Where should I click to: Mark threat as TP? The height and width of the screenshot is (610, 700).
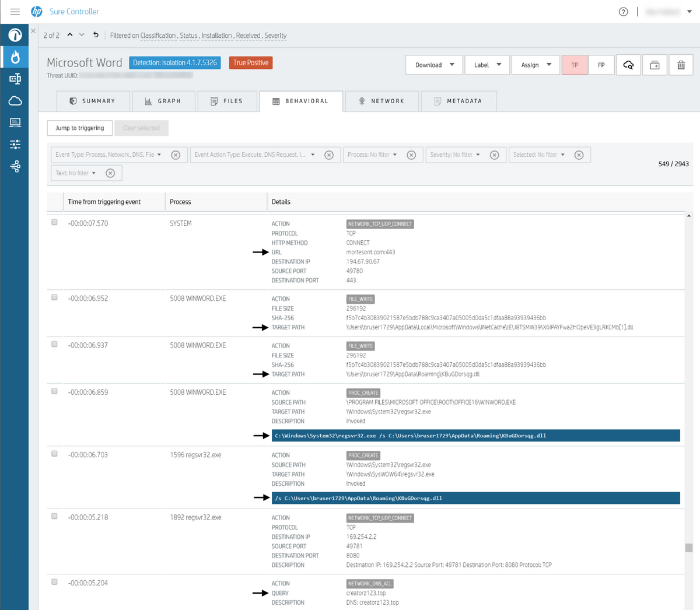point(575,65)
